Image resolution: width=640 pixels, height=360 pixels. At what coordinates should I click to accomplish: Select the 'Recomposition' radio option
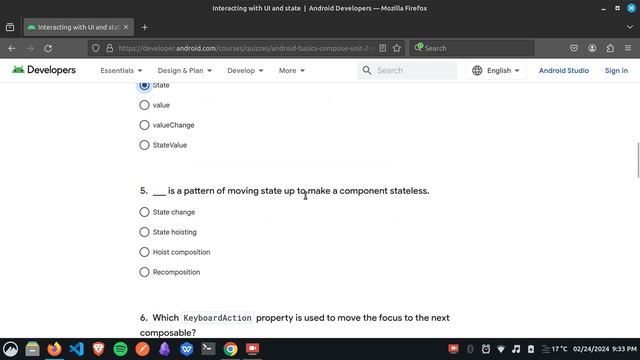click(x=144, y=272)
